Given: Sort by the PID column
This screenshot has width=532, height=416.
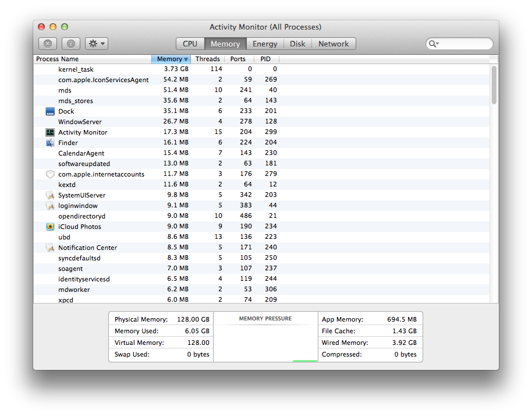Looking at the screenshot, I should 267,59.
